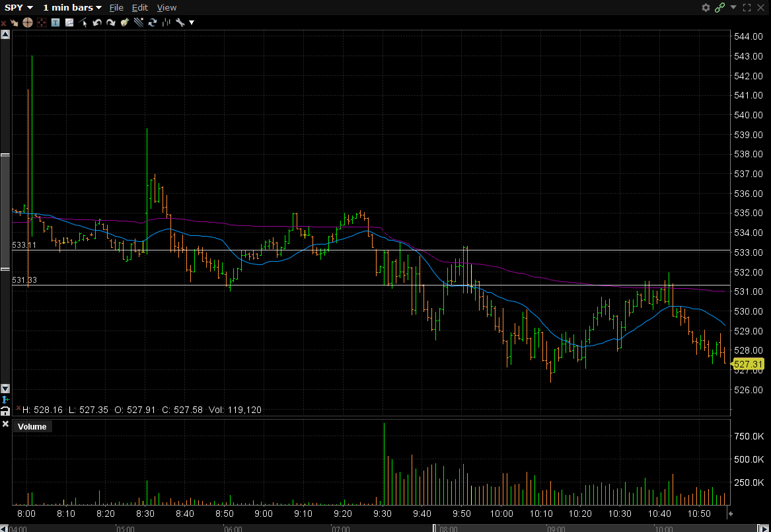Open the SPY symbol dropdown
The width and height of the screenshot is (771, 532).
18,7
